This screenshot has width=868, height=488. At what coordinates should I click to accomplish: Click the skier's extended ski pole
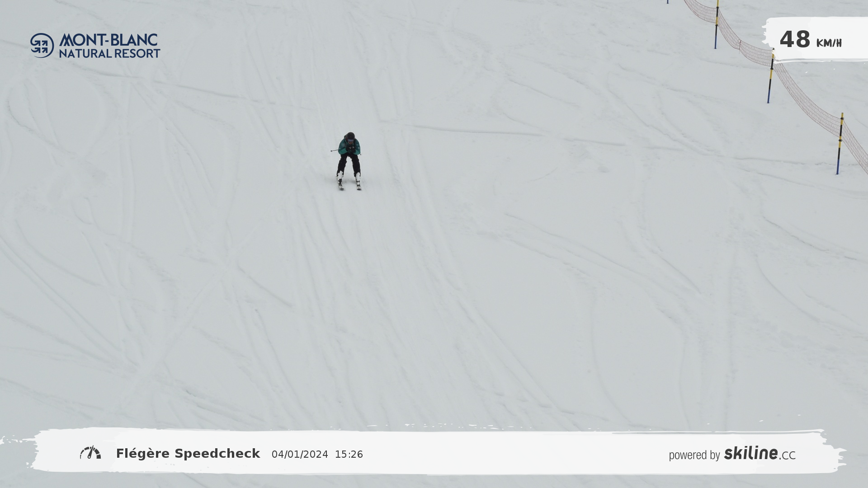(x=335, y=150)
